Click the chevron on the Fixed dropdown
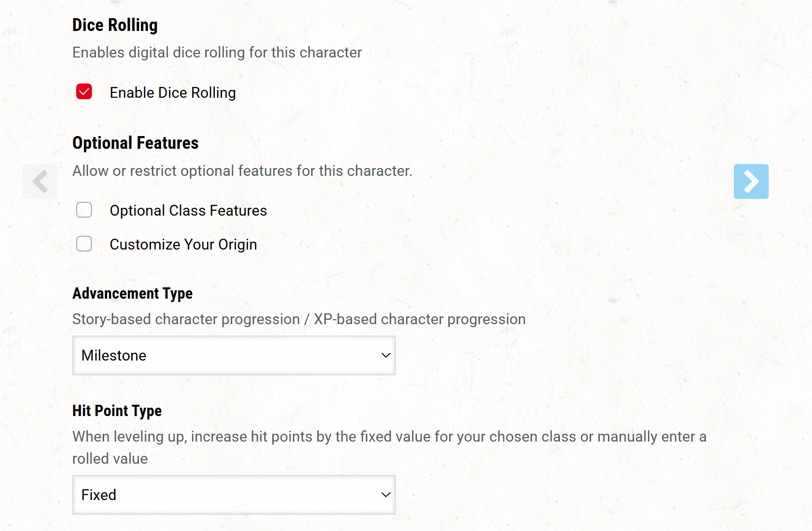Viewport: 812px width, 531px height. pos(386,495)
